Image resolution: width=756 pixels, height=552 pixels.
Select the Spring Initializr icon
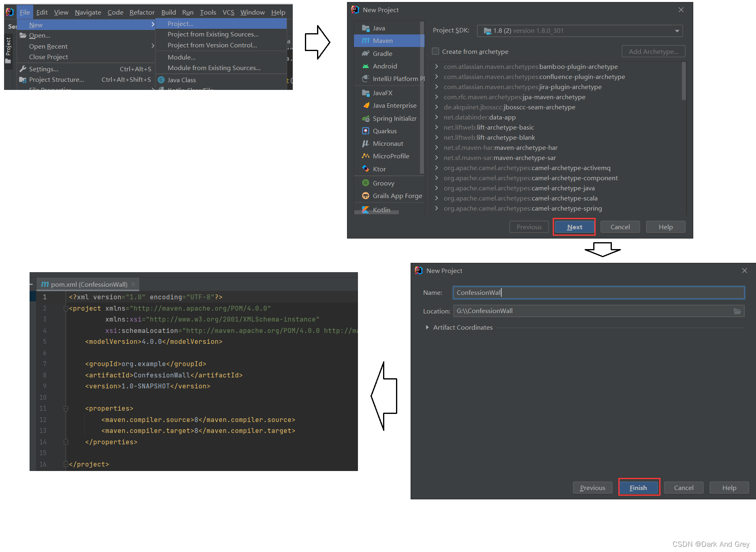click(x=366, y=119)
